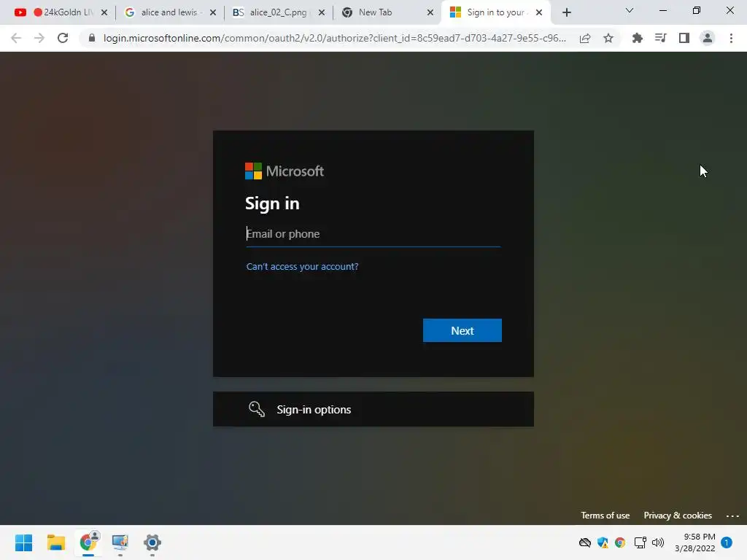
Task: Close the Sign in to your account tab
Action: tap(539, 12)
